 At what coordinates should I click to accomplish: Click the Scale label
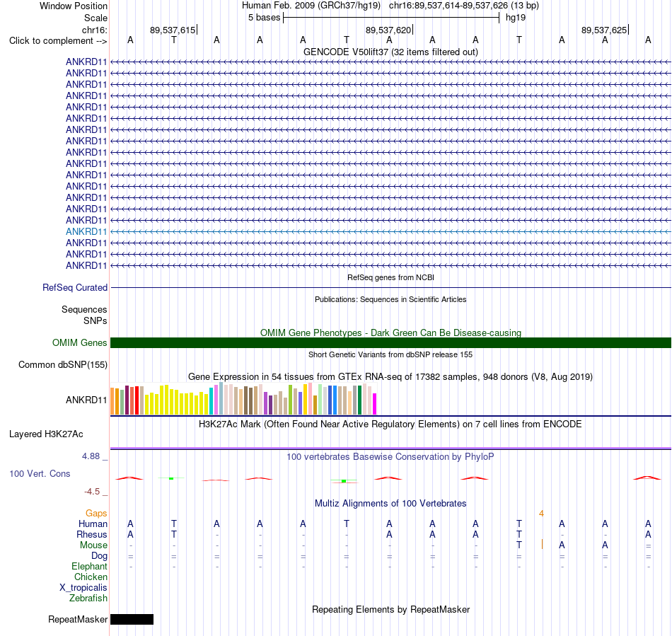(x=95, y=18)
